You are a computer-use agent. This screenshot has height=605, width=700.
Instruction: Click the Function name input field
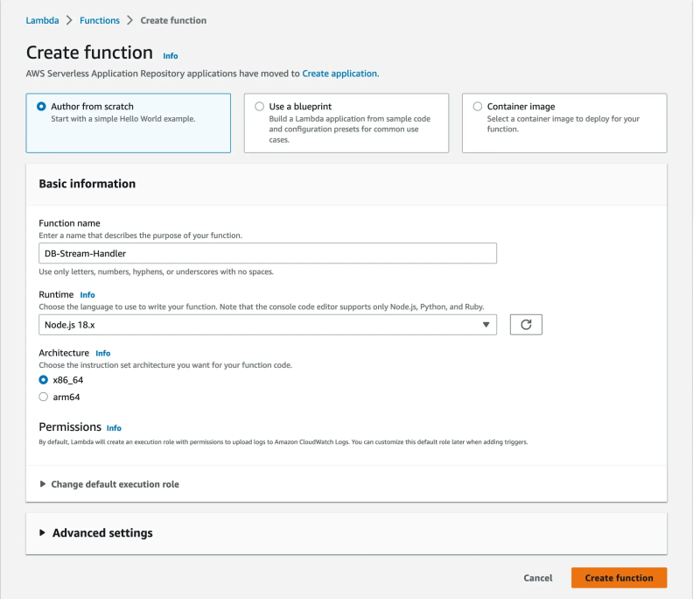(x=267, y=252)
